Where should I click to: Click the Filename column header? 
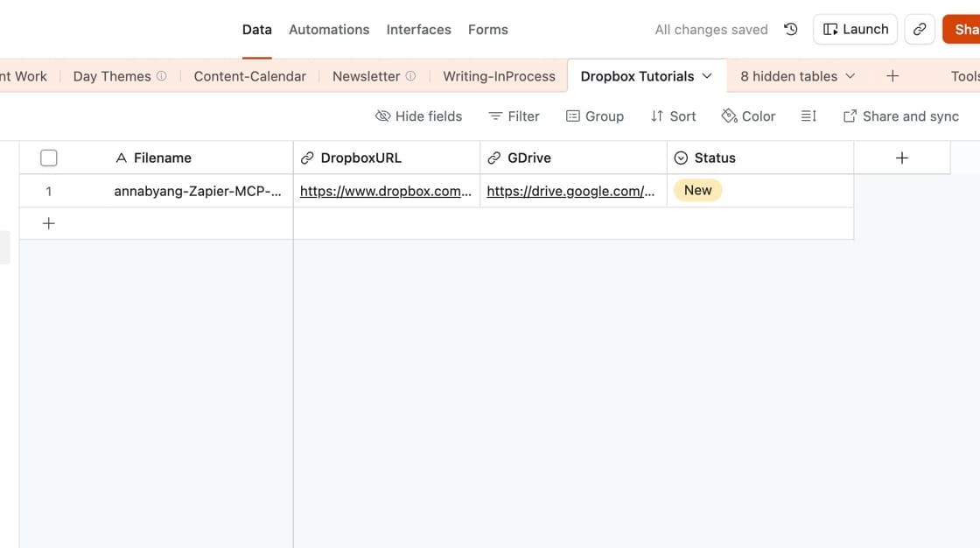[163, 158]
